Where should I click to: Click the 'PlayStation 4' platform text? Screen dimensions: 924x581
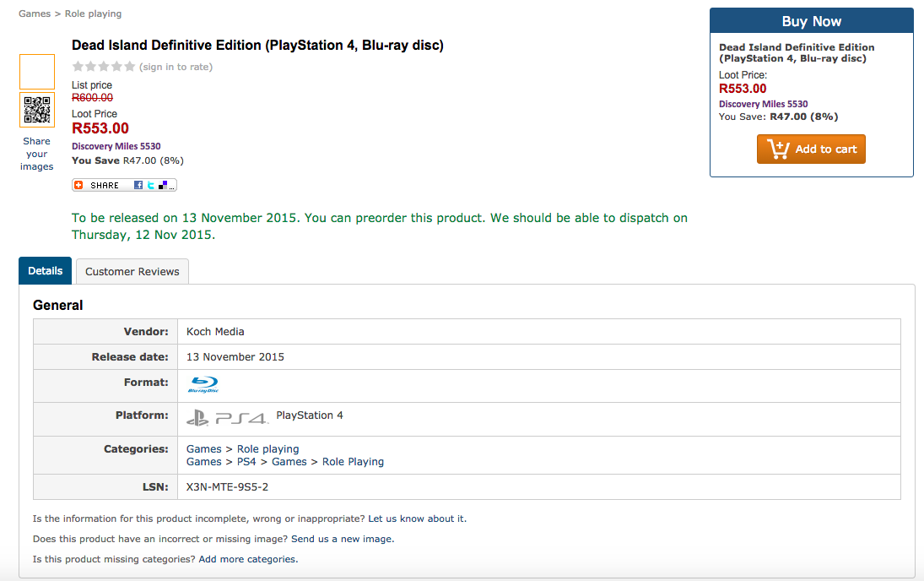(310, 415)
